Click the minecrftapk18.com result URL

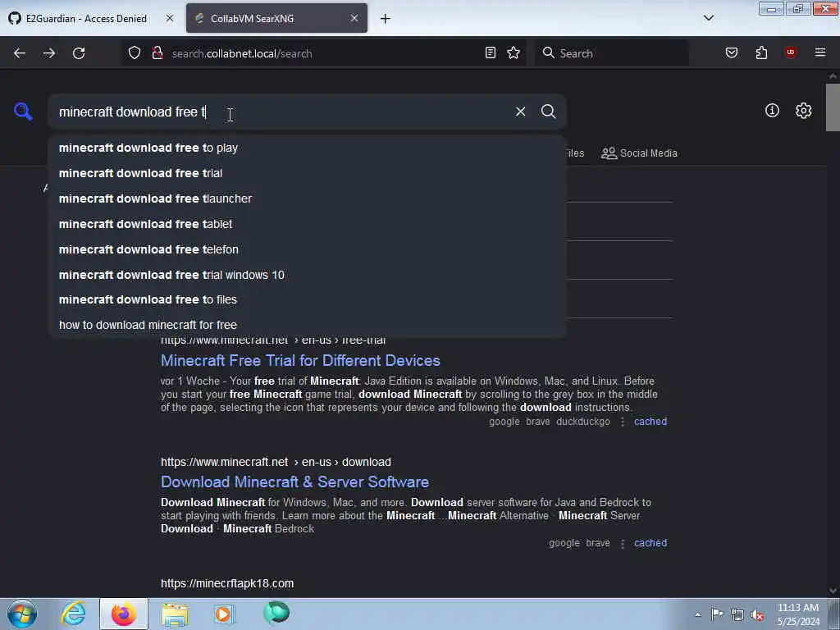pos(227,583)
